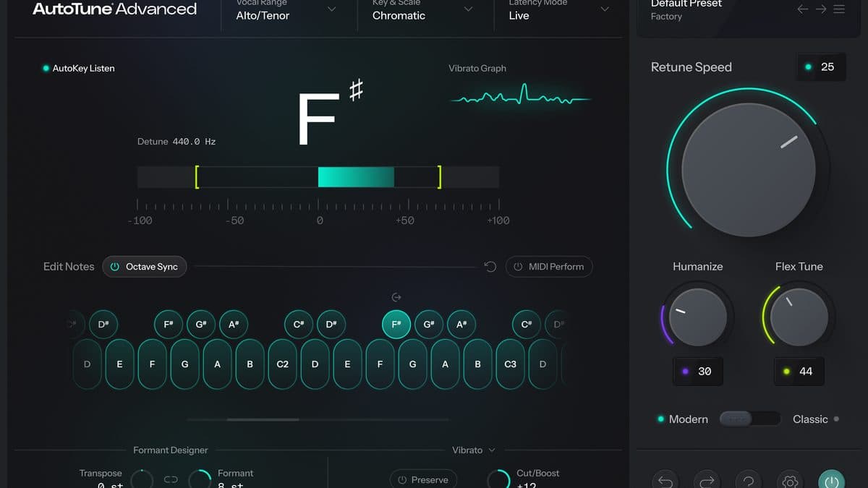This screenshot has width=868, height=488.
Task: Click the note keyboard horizontal scrollbar
Action: point(263,419)
